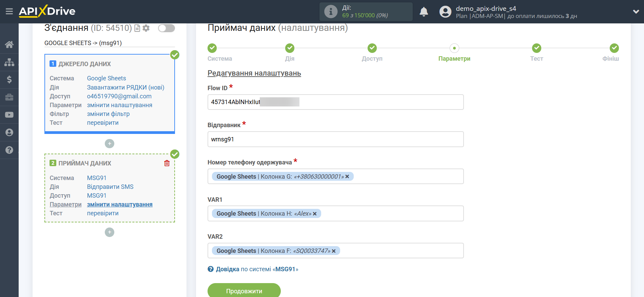
Task: Open the YouTube video sidebar icon
Action: pyautogui.click(x=9, y=115)
